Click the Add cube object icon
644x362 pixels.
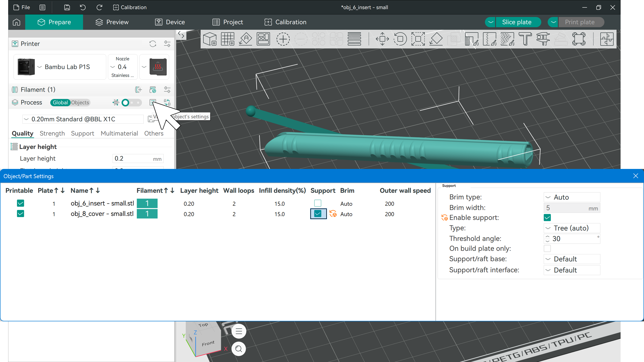pos(209,39)
